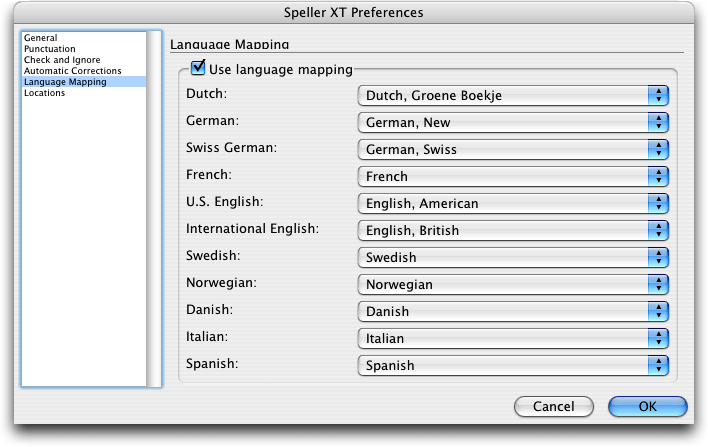Select General in the preferences list

(x=84, y=38)
